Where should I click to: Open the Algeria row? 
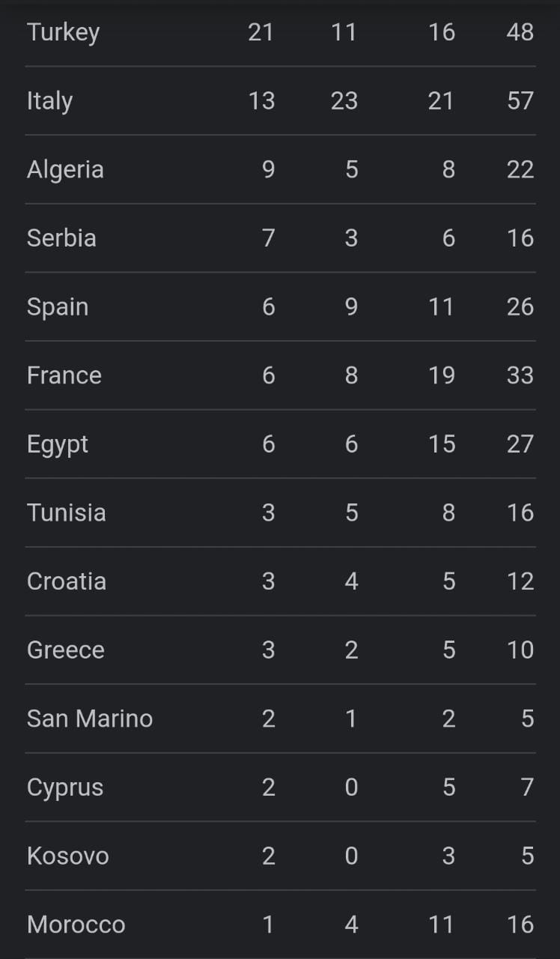point(65,169)
